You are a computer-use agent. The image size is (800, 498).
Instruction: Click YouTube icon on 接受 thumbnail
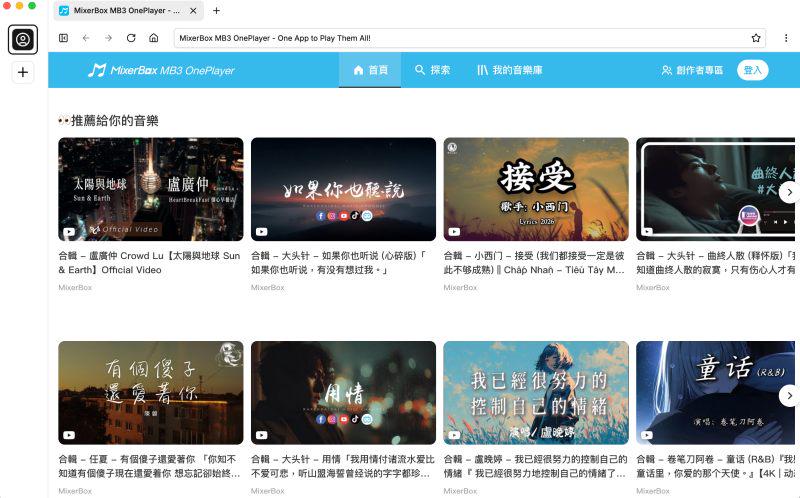[x=454, y=232]
